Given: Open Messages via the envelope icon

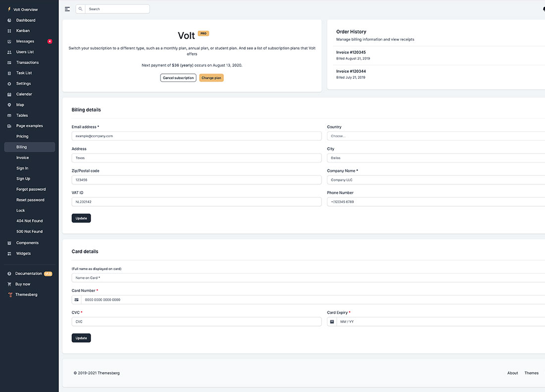Looking at the screenshot, I should [x=9, y=41].
